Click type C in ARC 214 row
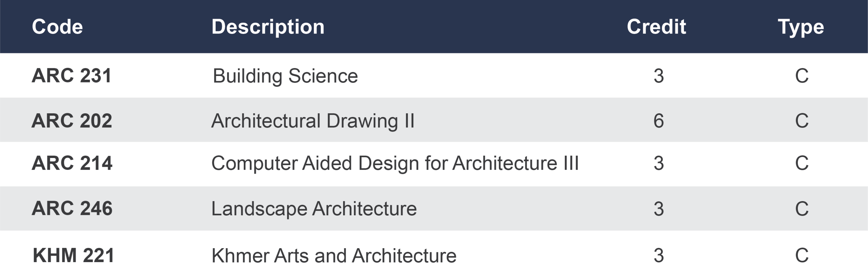 tap(802, 163)
